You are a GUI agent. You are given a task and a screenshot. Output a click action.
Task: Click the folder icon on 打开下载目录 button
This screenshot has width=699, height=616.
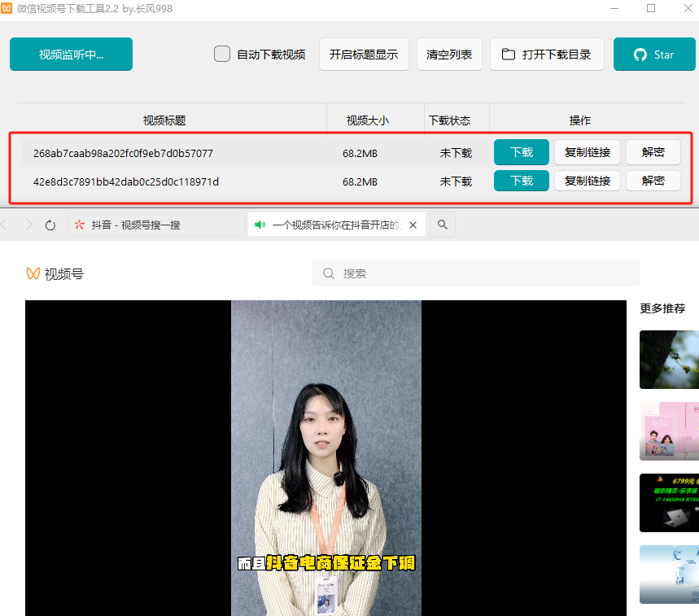click(x=509, y=54)
